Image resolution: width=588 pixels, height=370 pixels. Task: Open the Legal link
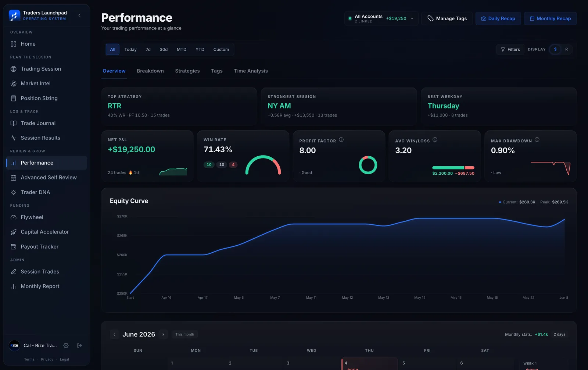(64, 359)
